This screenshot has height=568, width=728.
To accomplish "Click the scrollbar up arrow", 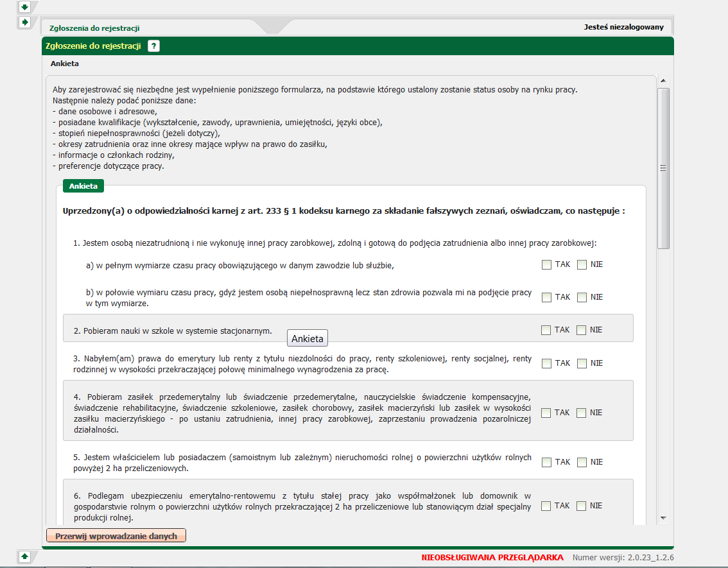I will click(x=663, y=81).
